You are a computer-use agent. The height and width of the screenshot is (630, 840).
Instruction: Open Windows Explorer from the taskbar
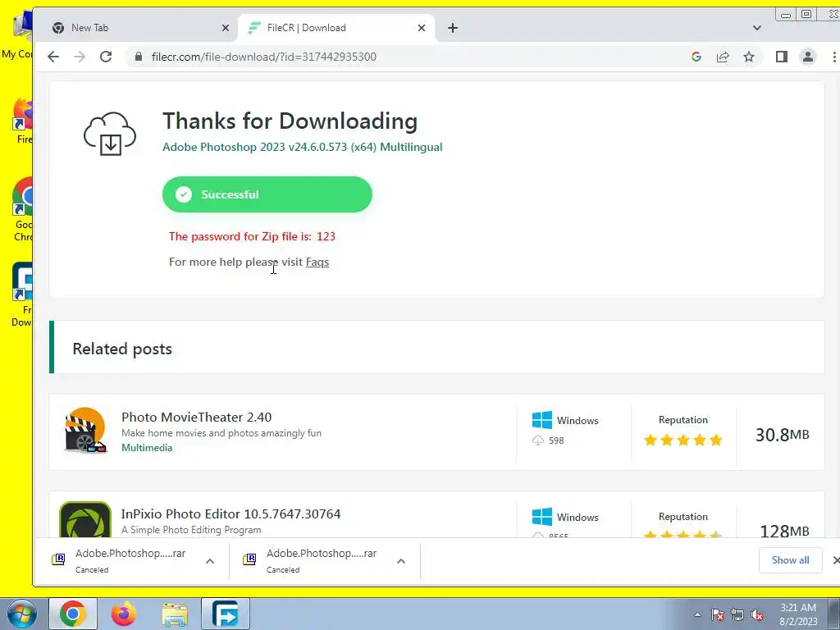pyautogui.click(x=175, y=614)
